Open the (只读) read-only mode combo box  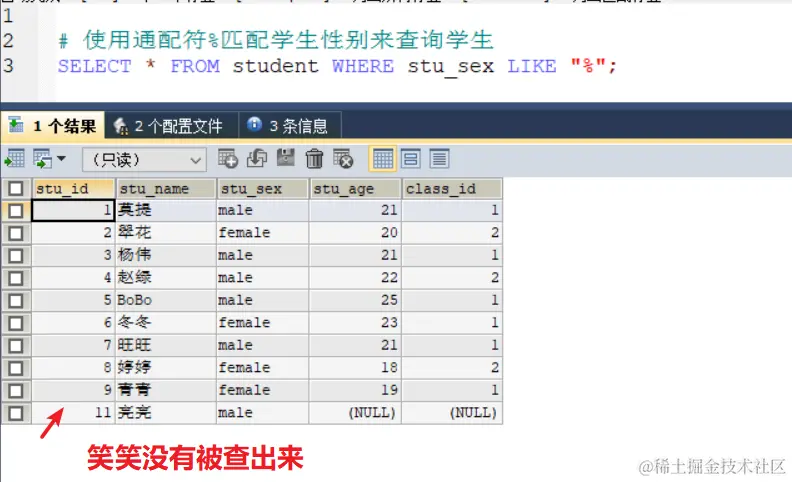(x=144, y=160)
